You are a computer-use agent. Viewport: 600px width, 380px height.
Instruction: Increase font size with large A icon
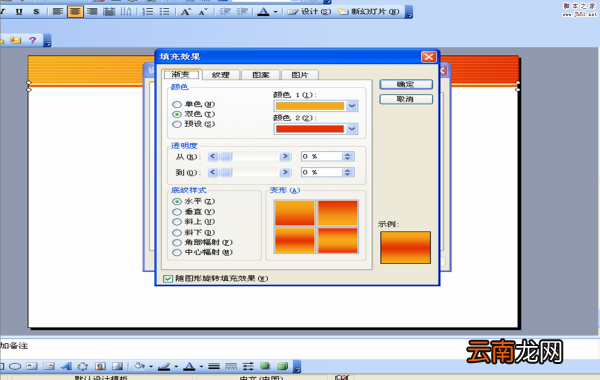(x=186, y=12)
